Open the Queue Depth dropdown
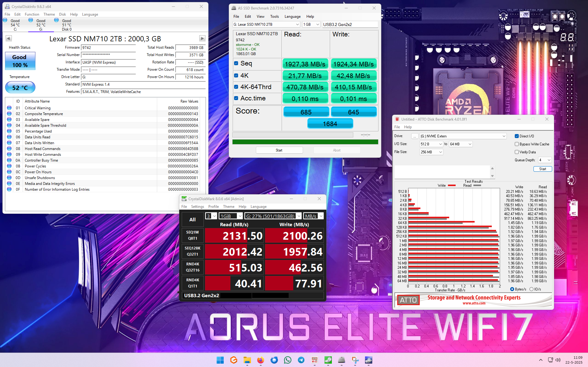 click(545, 160)
